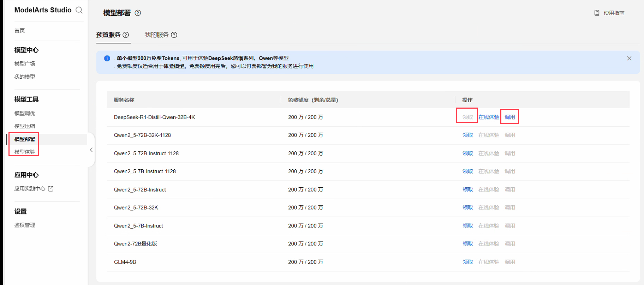This screenshot has height=285, width=644.
Task: Click the 模型中心 section heading
Action: click(26, 50)
